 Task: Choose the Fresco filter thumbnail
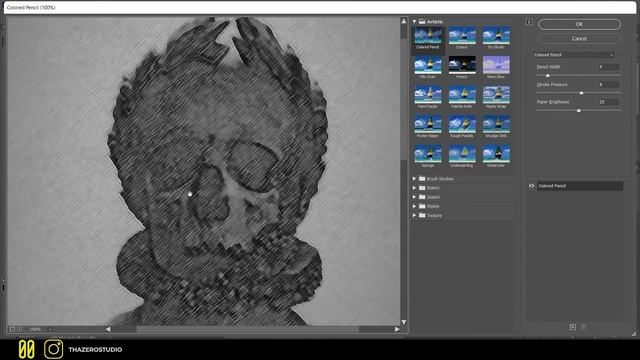point(462,65)
